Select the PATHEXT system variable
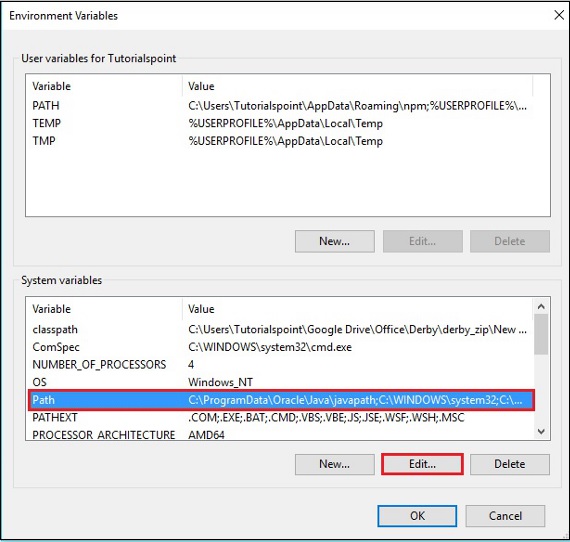570x542 pixels. pos(279,418)
